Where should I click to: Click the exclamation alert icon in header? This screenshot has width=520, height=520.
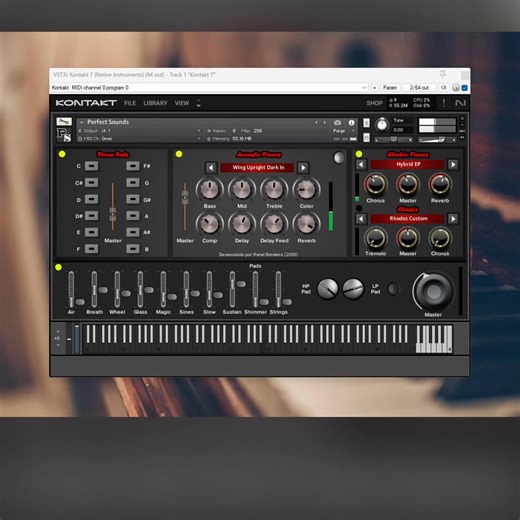pyautogui.click(x=444, y=103)
